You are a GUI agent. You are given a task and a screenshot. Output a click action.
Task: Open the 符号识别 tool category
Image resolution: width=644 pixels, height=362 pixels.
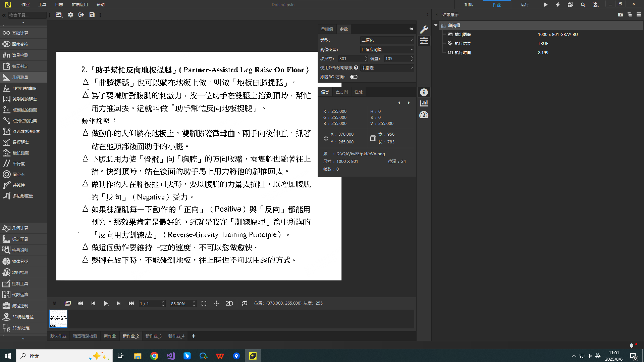pos(19,250)
